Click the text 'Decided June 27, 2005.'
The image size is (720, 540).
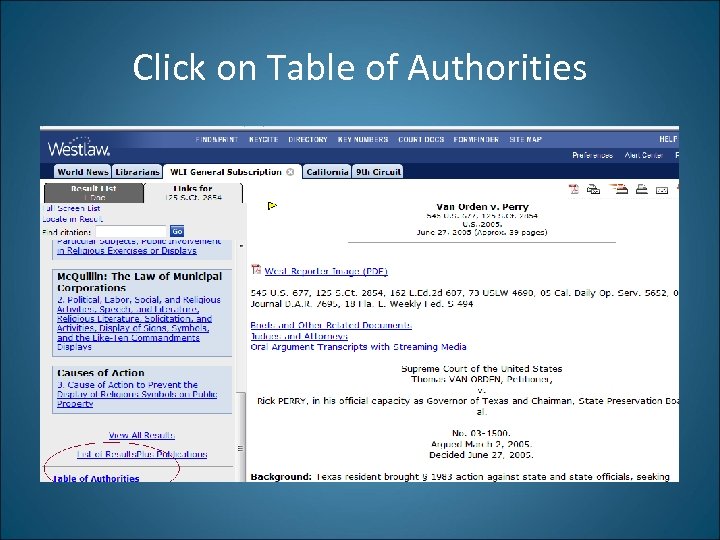481,455
